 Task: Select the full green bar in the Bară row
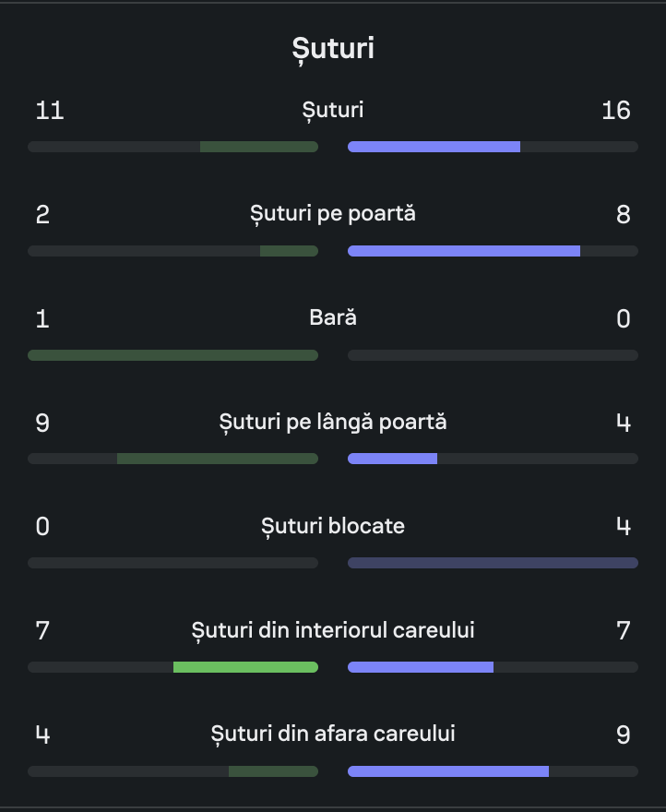point(172,355)
